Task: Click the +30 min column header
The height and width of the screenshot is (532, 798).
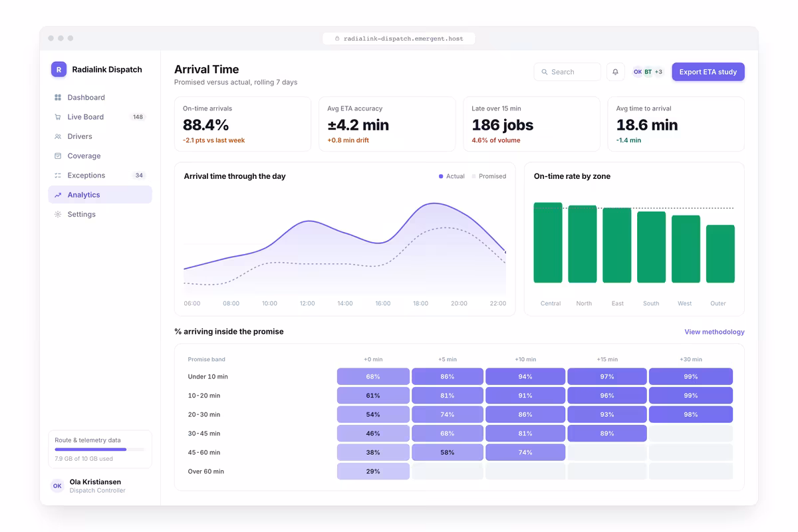Action: [x=691, y=359]
